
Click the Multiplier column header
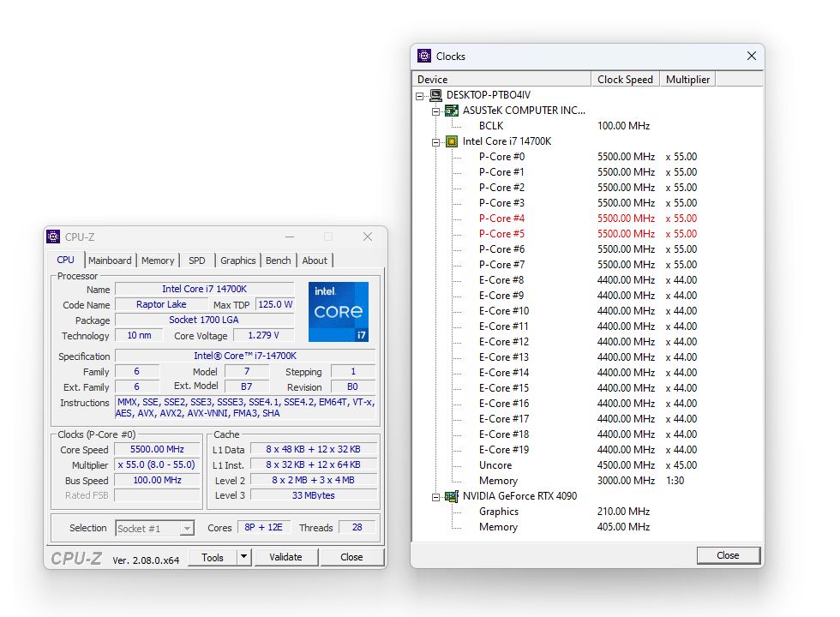point(687,79)
